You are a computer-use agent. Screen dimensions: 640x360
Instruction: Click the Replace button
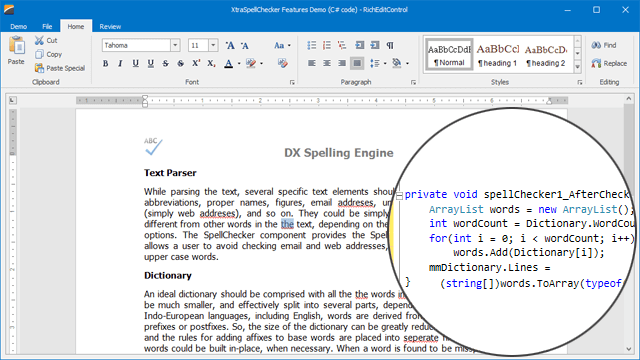point(609,63)
